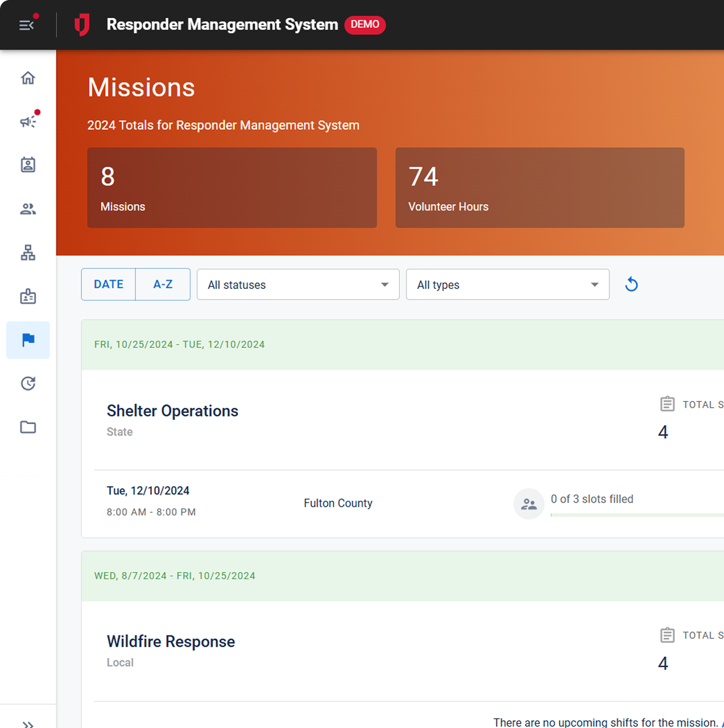The height and width of the screenshot is (728, 724).
Task: Open the megaphone notifications sidebar icon
Action: (x=28, y=122)
